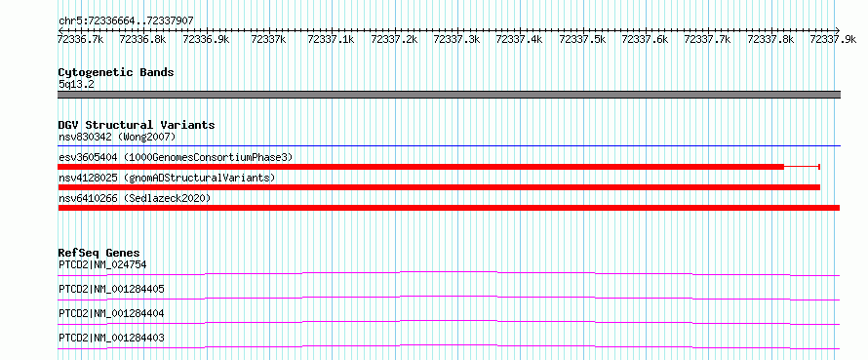Image resolution: width=868 pixels, height=360 pixels.
Task: Open the esv3605404 1000GenomesConsortiumPhase3 label
Action: pos(176,158)
